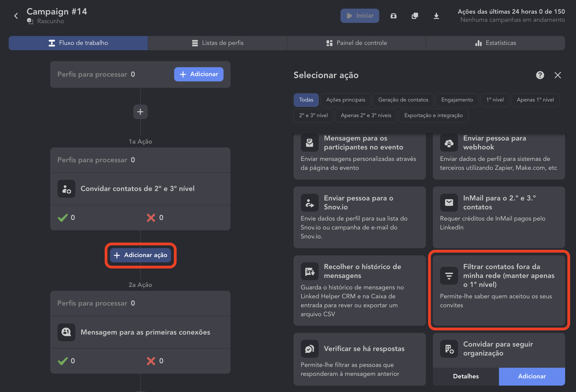Open the Painel de controle tab

tap(356, 43)
